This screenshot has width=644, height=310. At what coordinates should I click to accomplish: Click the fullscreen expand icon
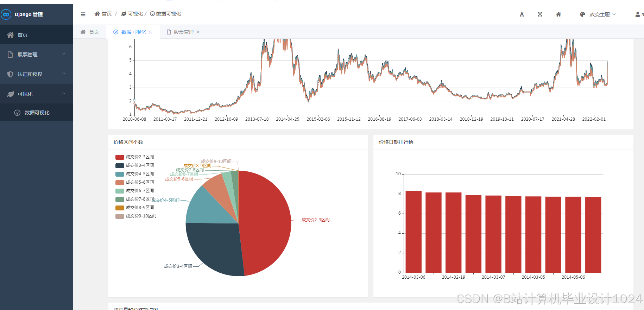tap(540, 14)
